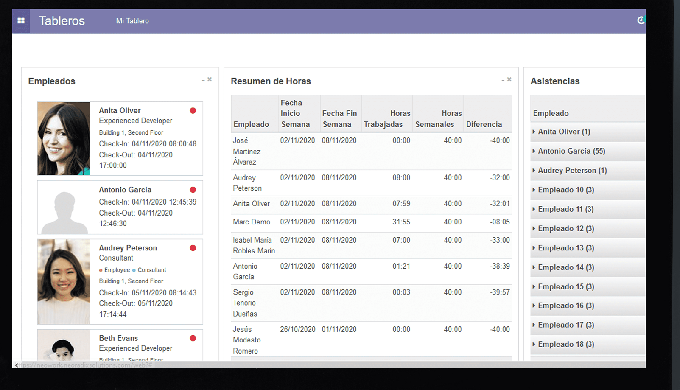This screenshot has height=390, width=680.
Task: Click the 07:59 worked hours value
Action: pos(401,203)
